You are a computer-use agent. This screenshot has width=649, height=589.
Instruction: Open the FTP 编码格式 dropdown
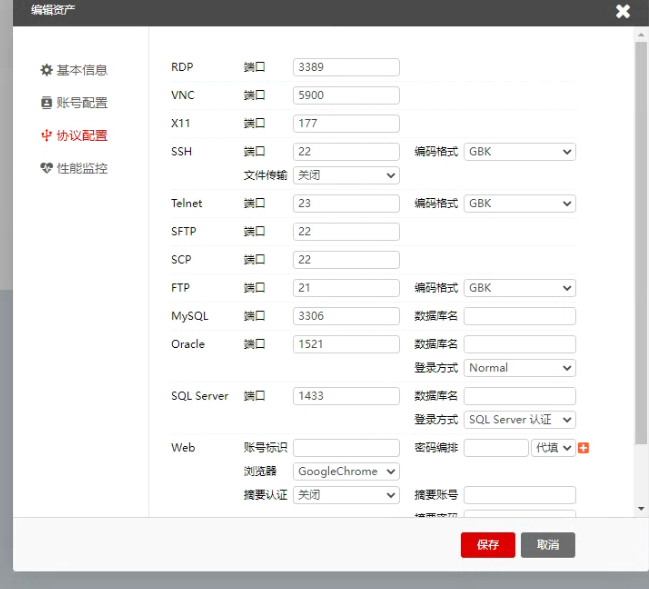519,288
